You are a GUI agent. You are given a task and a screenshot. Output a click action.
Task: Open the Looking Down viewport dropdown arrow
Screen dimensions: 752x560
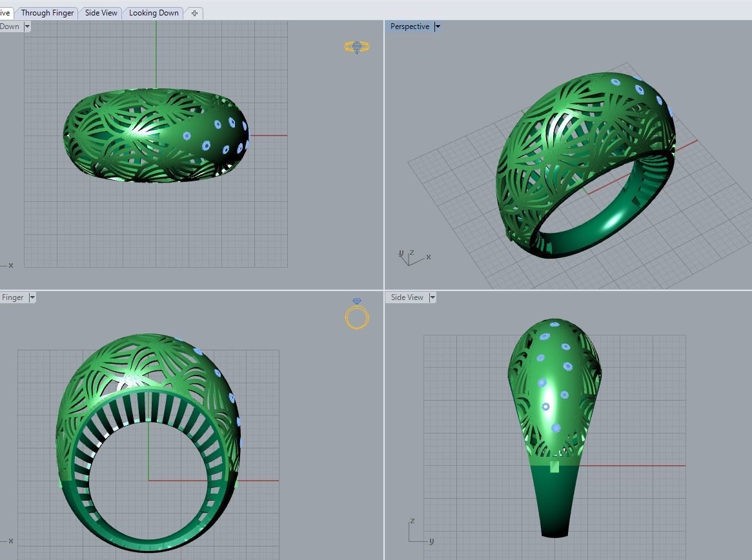tap(27, 27)
